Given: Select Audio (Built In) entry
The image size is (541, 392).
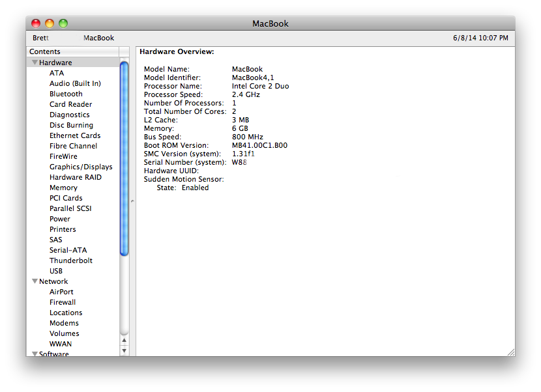Looking at the screenshot, I should coord(75,83).
